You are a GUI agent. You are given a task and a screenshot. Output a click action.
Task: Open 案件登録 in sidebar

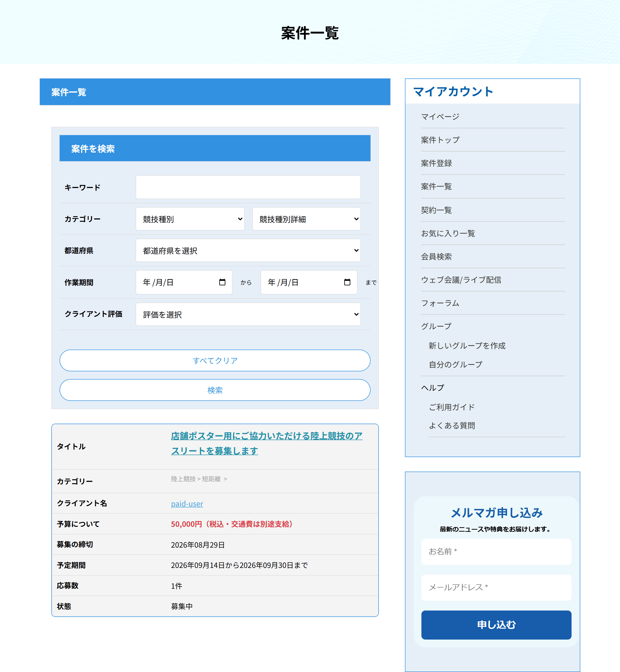[436, 163]
